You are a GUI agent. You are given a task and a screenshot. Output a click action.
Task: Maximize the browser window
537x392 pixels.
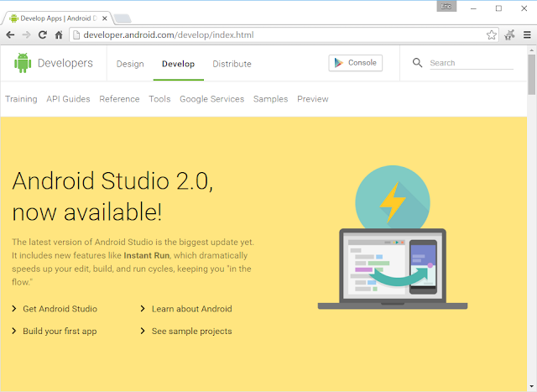pos(498,8)
